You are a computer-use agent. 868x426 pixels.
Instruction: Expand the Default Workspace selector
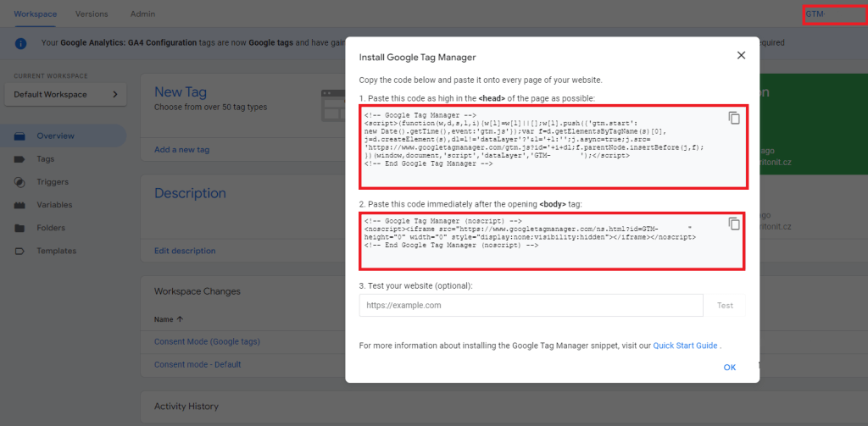(x=65, y=95)
